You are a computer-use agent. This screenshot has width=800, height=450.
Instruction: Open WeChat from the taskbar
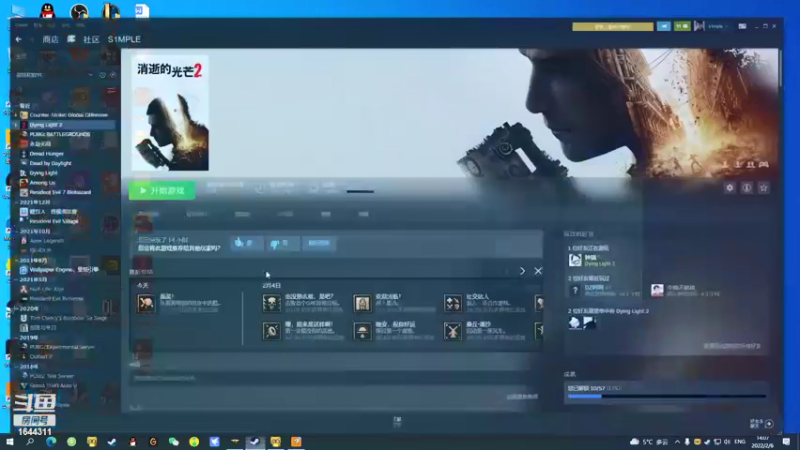[x=173, y=442]
